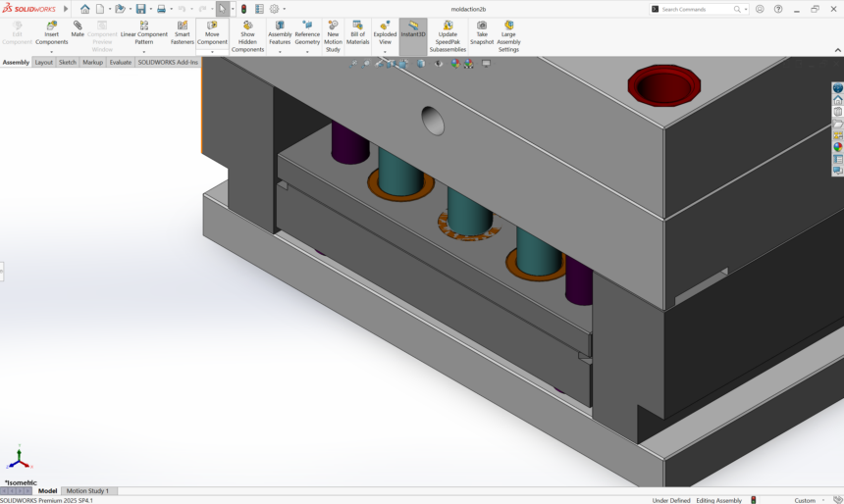Click the Rebuild traffic light icon
Image resolution: width=844 pixels, height=504 pixels.
coord(243,9)
